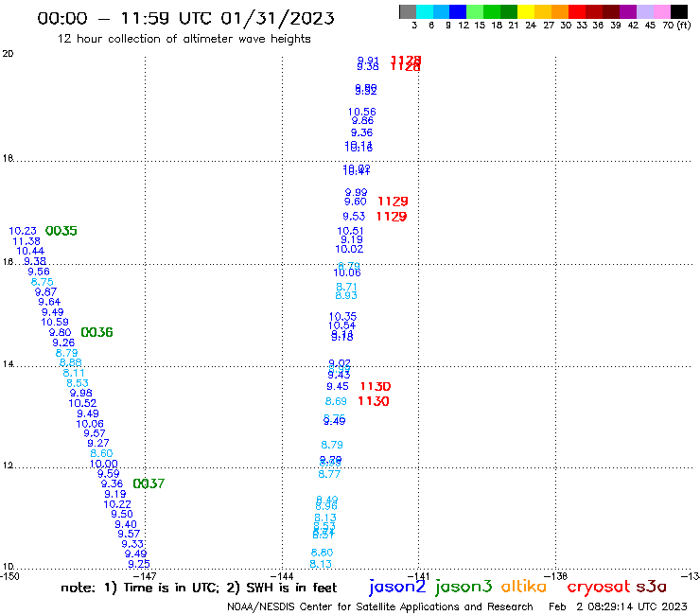Screen dimensions: 700x615
Task: Select the pink legend swatch
Action: (661, 11)
